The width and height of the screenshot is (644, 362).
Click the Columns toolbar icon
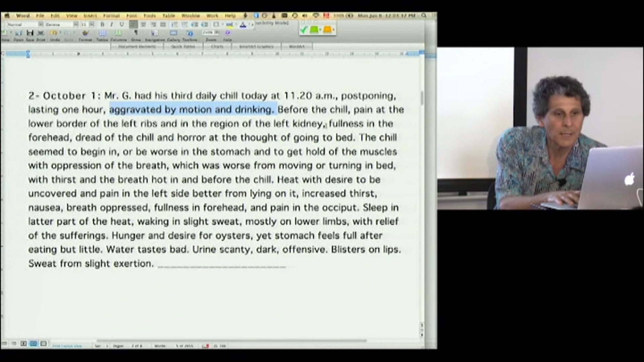tap(118, 33)
